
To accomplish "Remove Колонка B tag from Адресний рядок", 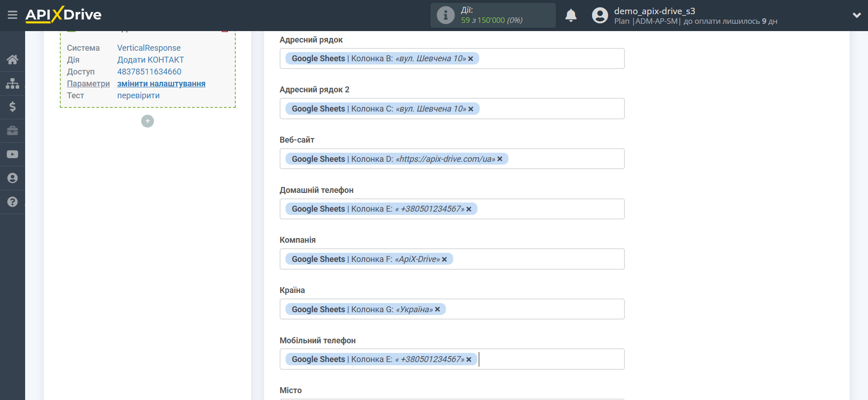I will tap(471, 59).
